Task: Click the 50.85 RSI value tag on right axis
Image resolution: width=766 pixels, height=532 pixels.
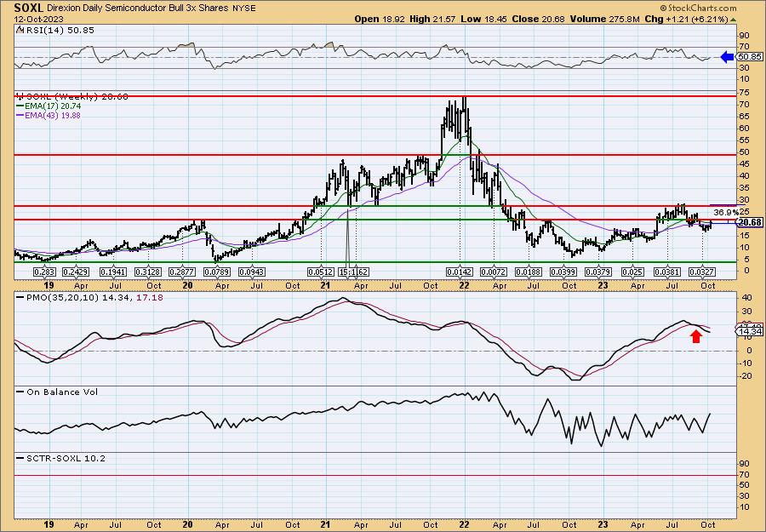Action: pyautogui.click(x=750, y=57)
